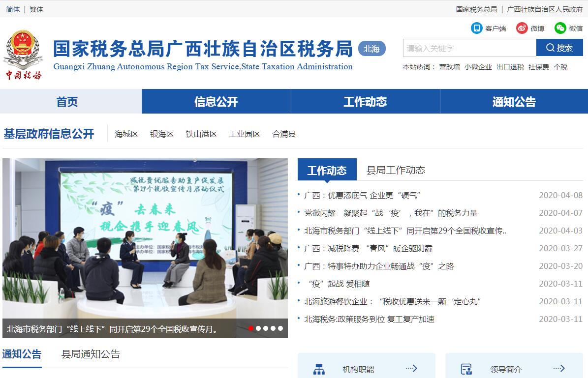
Task: Open the 海城区 district link
Action: 126,134
